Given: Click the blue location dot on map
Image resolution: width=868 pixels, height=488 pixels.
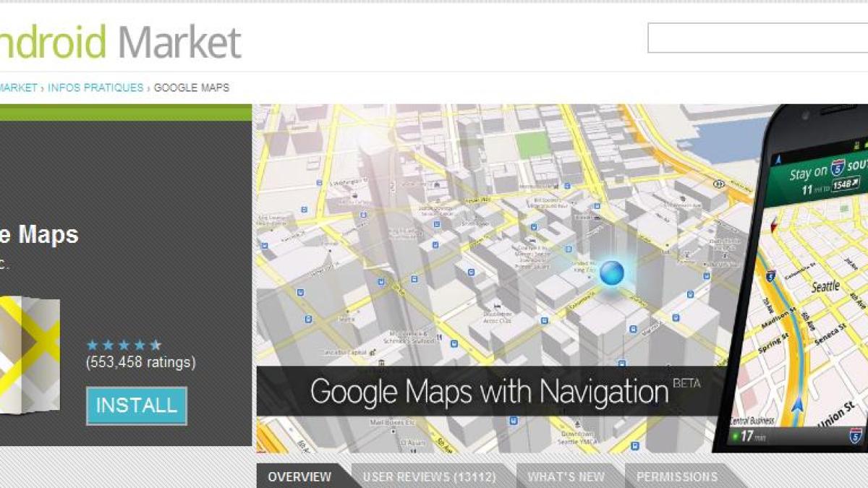Looking at the screenshot, I should (x=611, y=273).
